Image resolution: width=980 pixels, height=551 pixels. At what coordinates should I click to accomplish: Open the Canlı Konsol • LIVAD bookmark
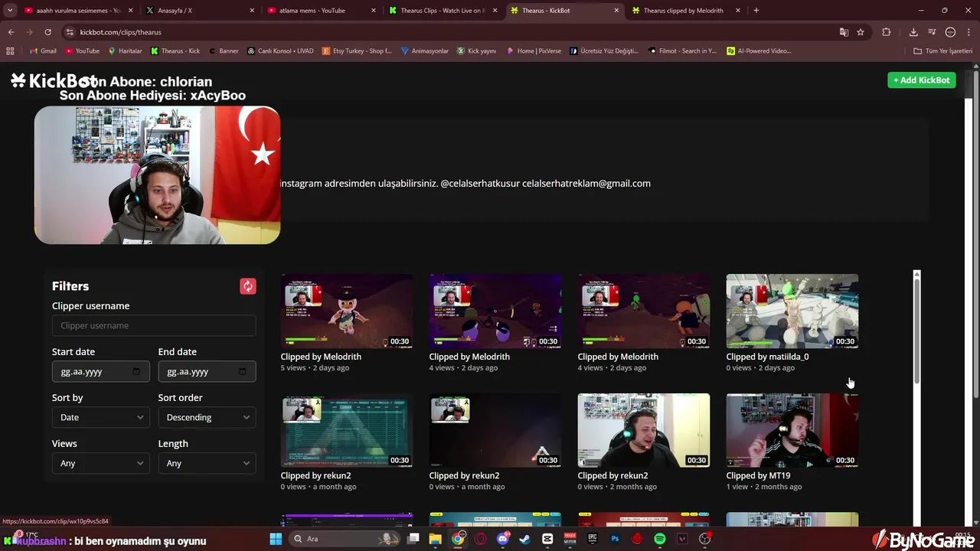pos(280,51)
